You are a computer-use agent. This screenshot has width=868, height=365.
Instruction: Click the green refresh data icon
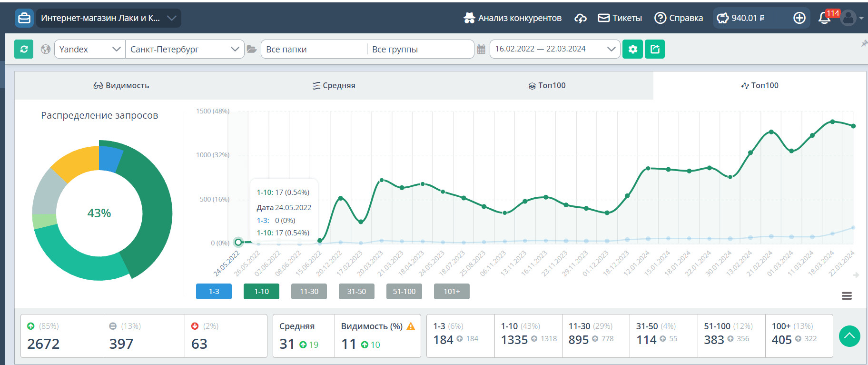tap(24, 49)
